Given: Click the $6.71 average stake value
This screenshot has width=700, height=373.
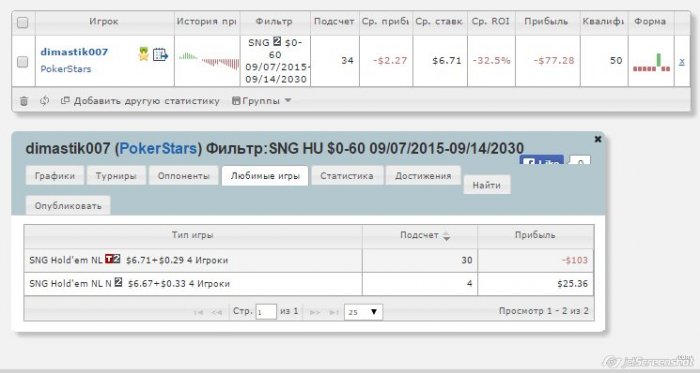Looking at the screenshot, I should (446, 61).
